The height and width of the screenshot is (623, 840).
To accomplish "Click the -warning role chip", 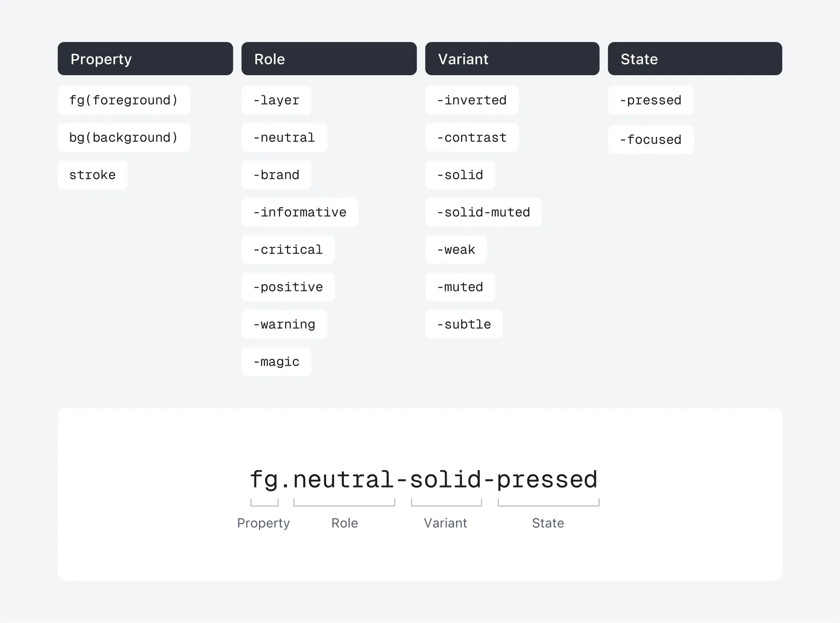I will [x=284, y=325].
